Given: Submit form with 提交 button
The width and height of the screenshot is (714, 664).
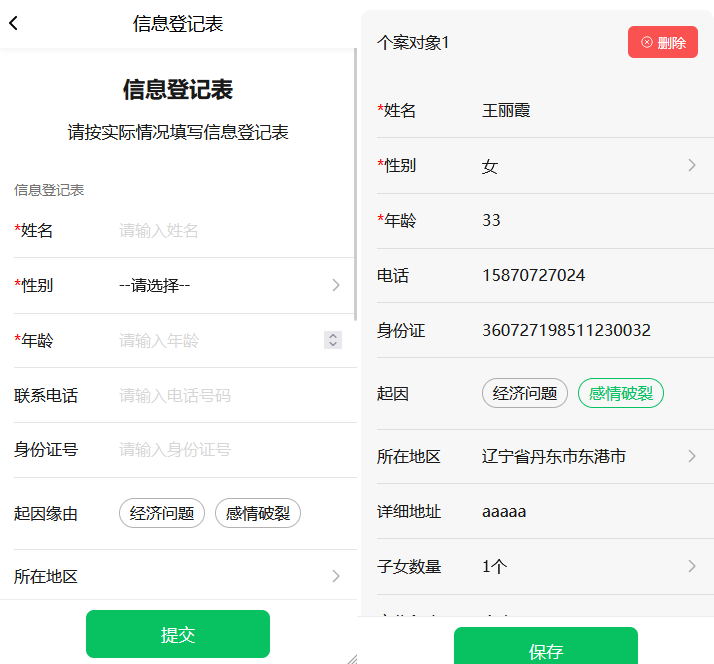Looking at the screenshot, I should 178,634.
